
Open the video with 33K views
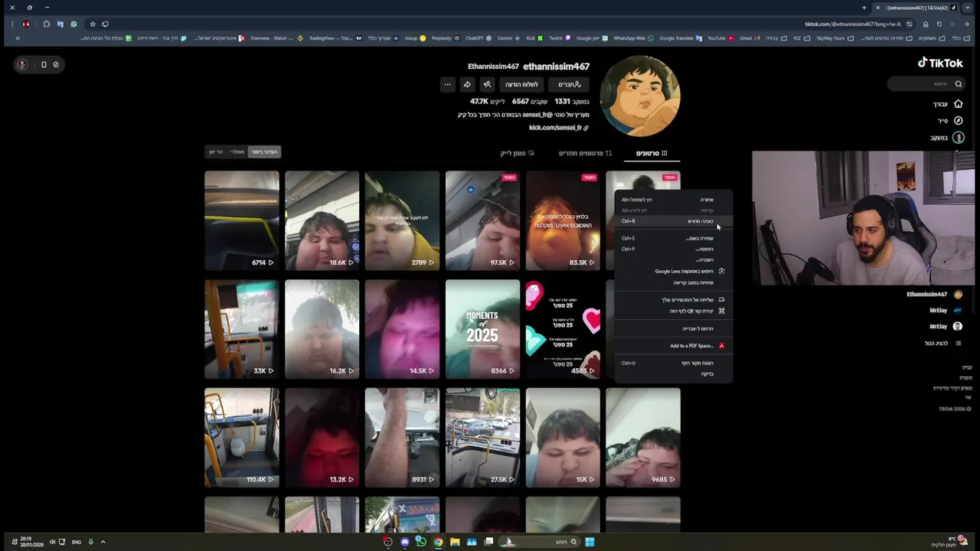[x=241, y=329]
